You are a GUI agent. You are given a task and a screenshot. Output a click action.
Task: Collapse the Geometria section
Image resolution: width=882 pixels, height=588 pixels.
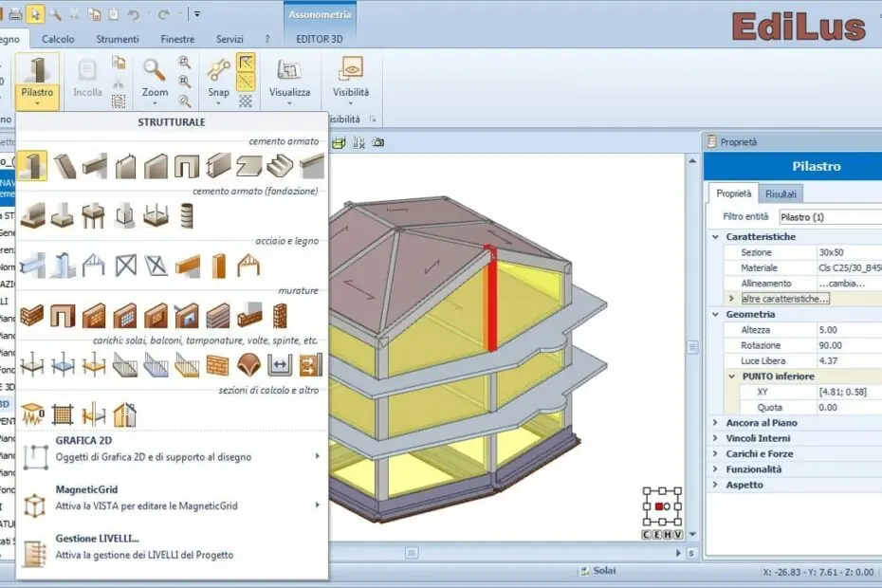(715, 315)
